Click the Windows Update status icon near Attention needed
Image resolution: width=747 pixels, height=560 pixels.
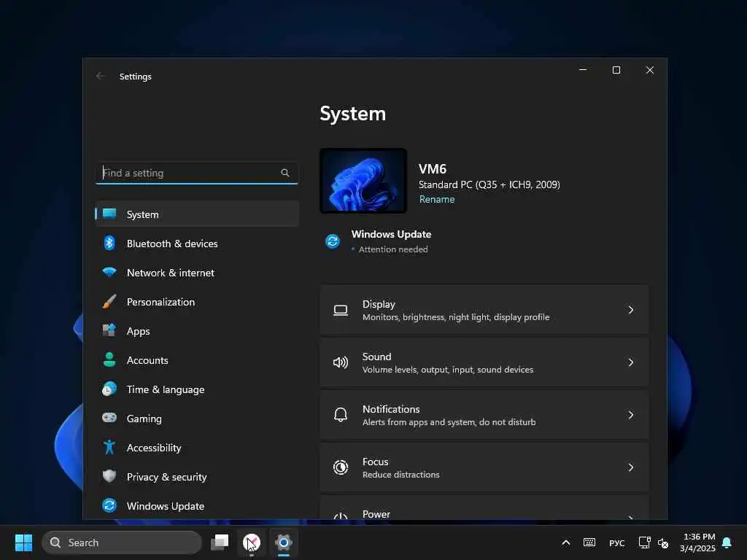click(x=333, y=241)
